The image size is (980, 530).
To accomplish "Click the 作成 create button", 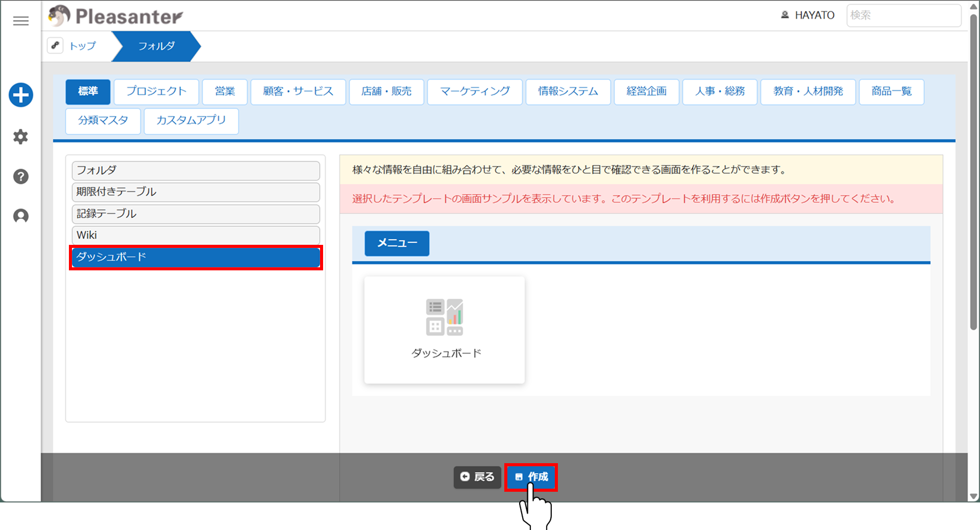I will pos(531,477).
